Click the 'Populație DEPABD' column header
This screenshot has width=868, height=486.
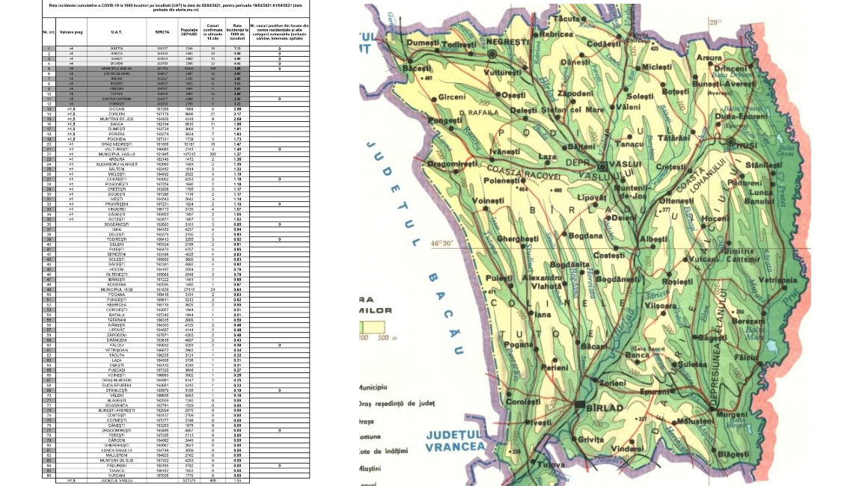click(189, 32)
